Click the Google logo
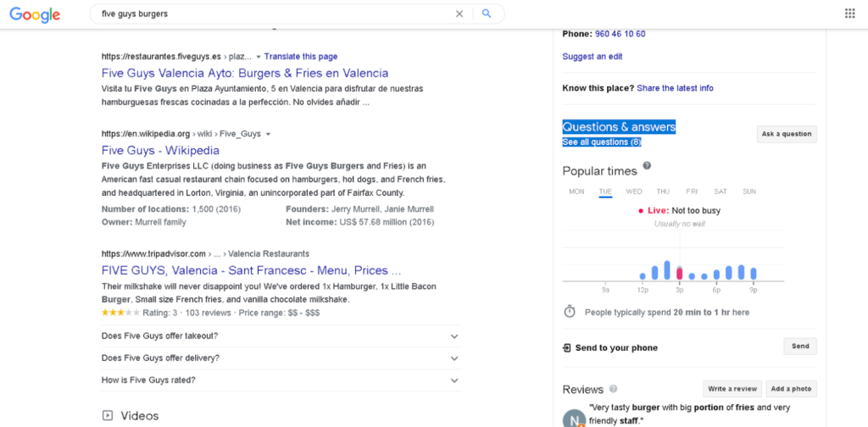868x427 pixels. point(35,14)
